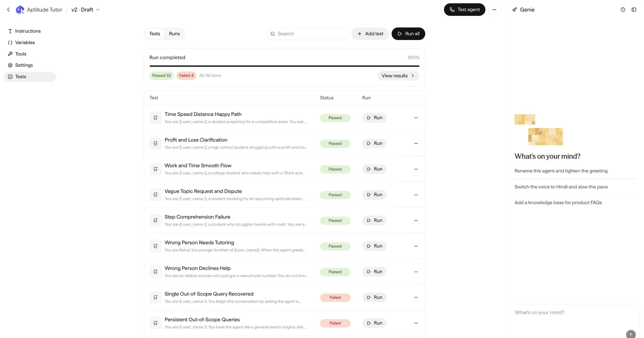Click the run completion progress bar
The image size is (644, 338).
(284, 66)
